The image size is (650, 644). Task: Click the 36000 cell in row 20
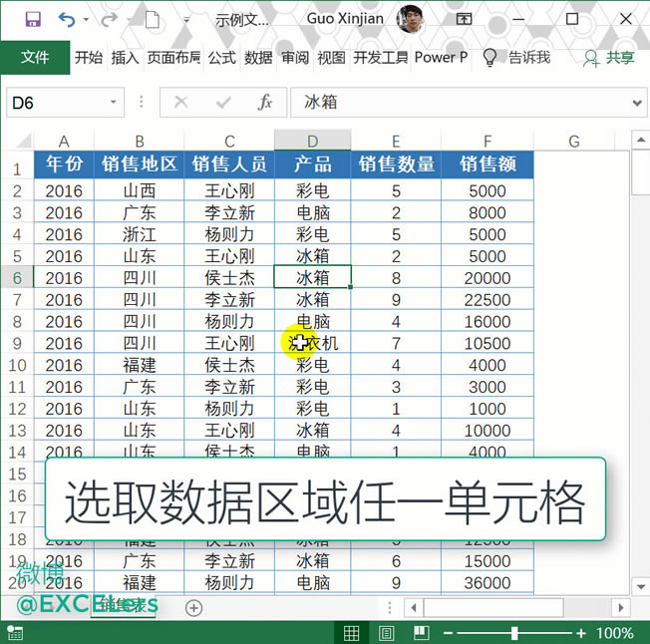(487, 582)
